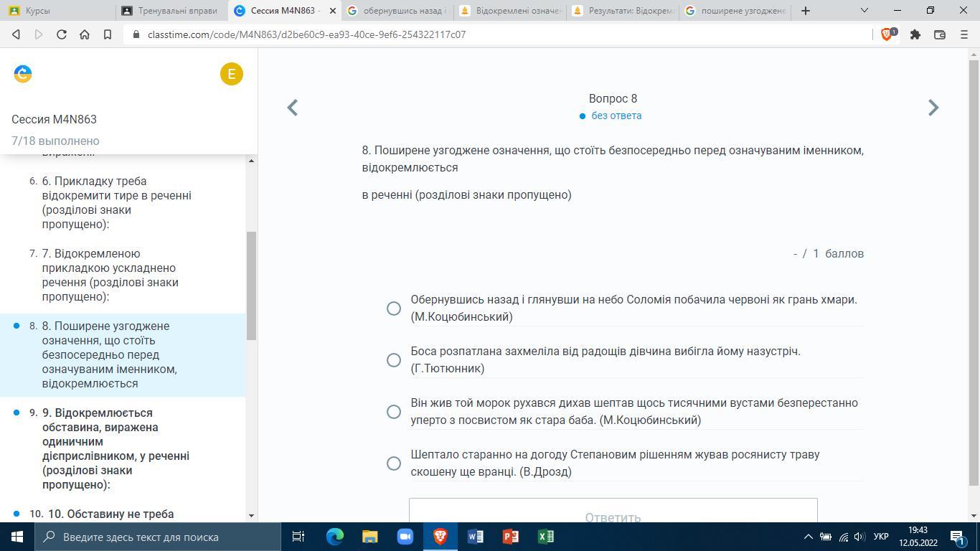Open volume control in system tray
The height and width of the screenshot is (551, 980).
pyautogui.click(x=859, y=537)
